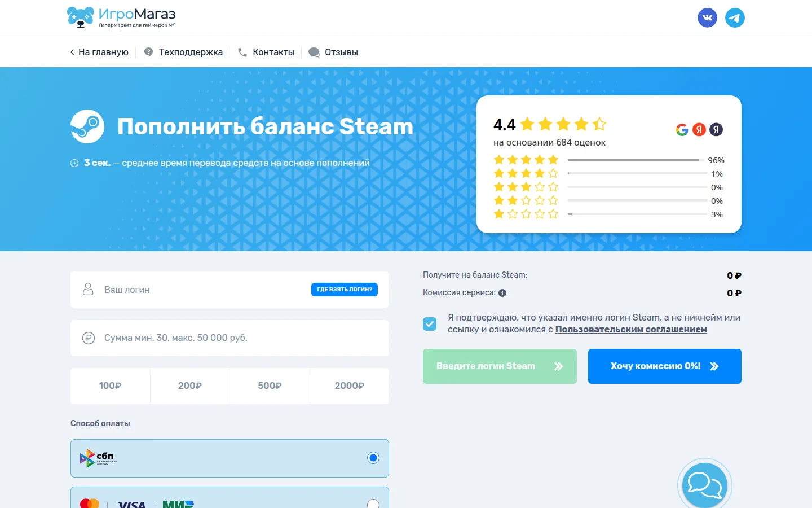Screen dimensions: 812x508
Task: Open the live chat bubble widget
Action: (x=704, y=485)
